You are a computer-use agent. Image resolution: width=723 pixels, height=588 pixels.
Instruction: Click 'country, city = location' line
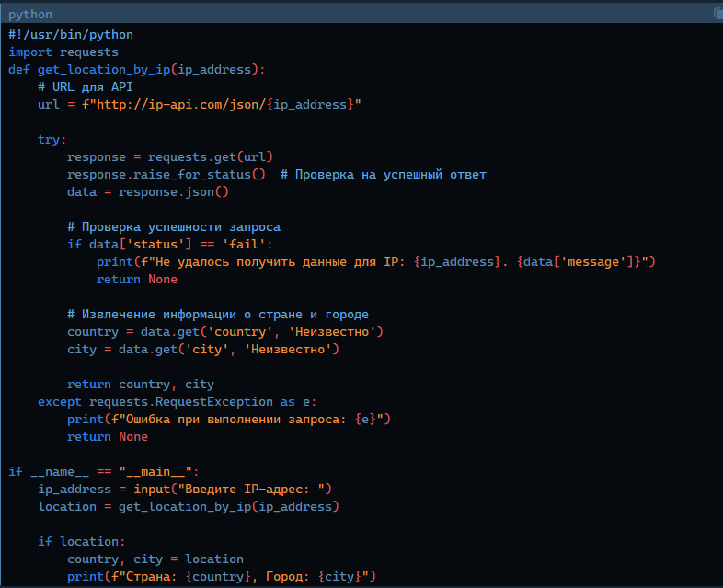point(155,559)
